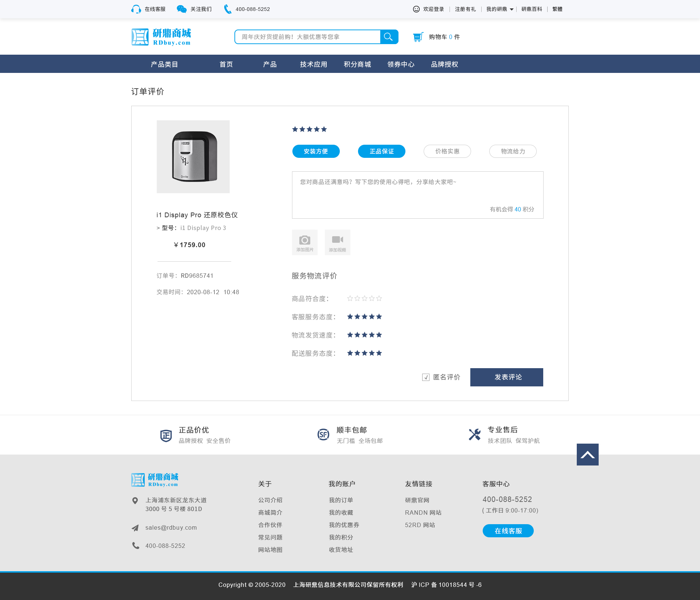
Task: Open the 产品类目 category menu
Action: point(164,64)
